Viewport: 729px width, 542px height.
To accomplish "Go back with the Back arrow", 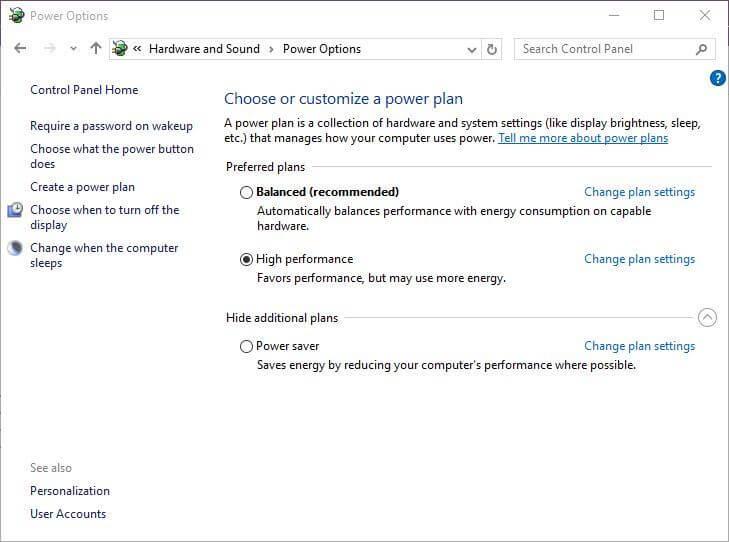I will [20, 48].
